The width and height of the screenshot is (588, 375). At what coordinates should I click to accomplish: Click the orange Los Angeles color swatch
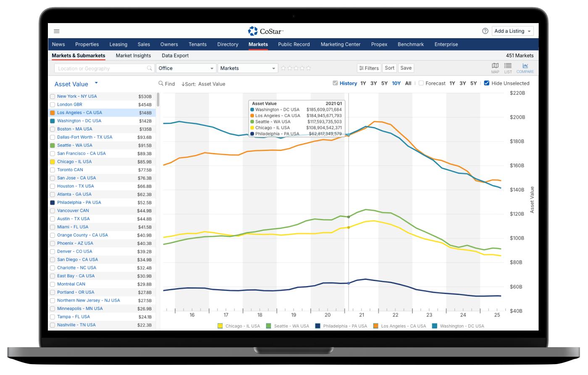[x=52, y=113]
